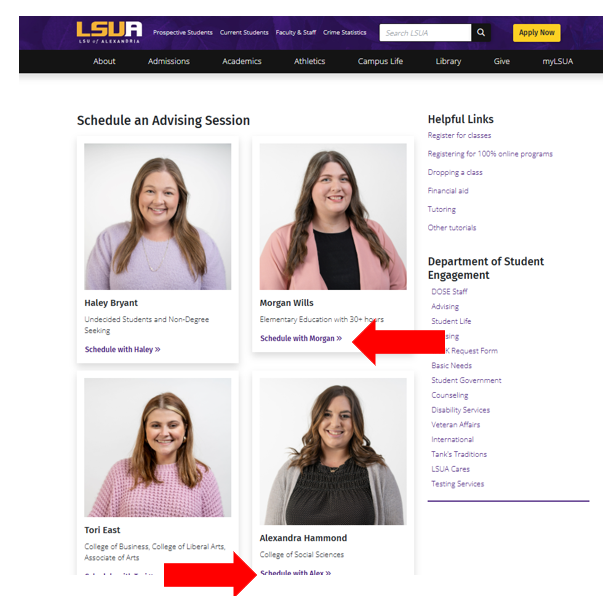This screenshot has width=616, height=596.
Task: Open the Testing Services link
Action: click(458, 484)
